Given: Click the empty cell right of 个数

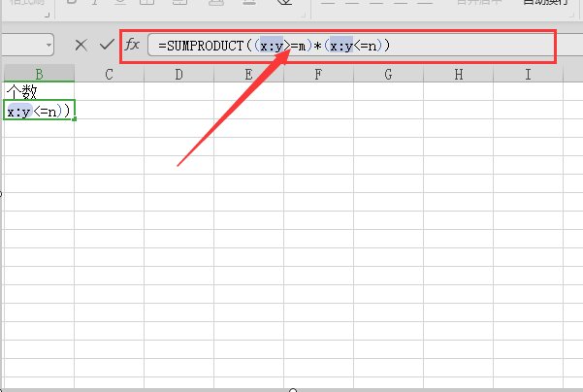Looking at the screenshot, I should coord(109,92).
